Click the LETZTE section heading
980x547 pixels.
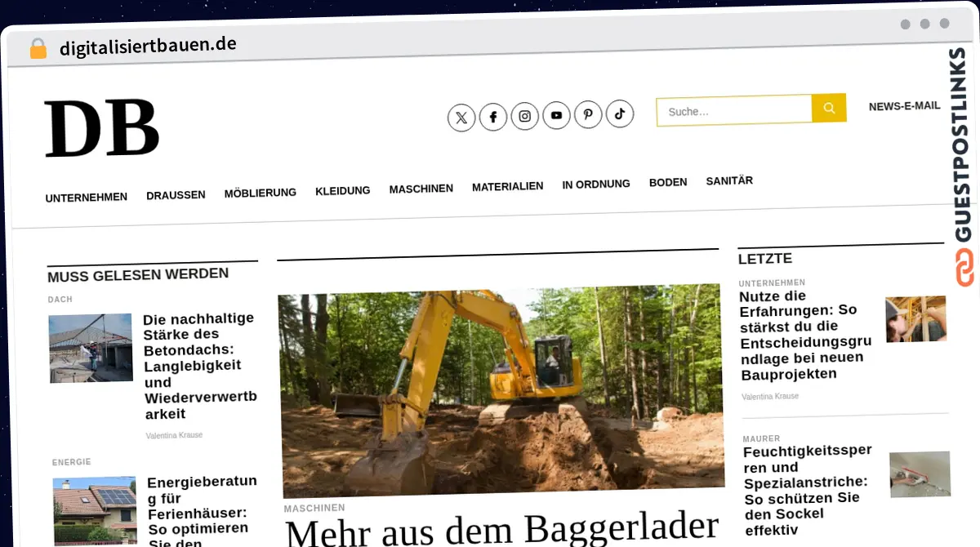pos(765,259)
